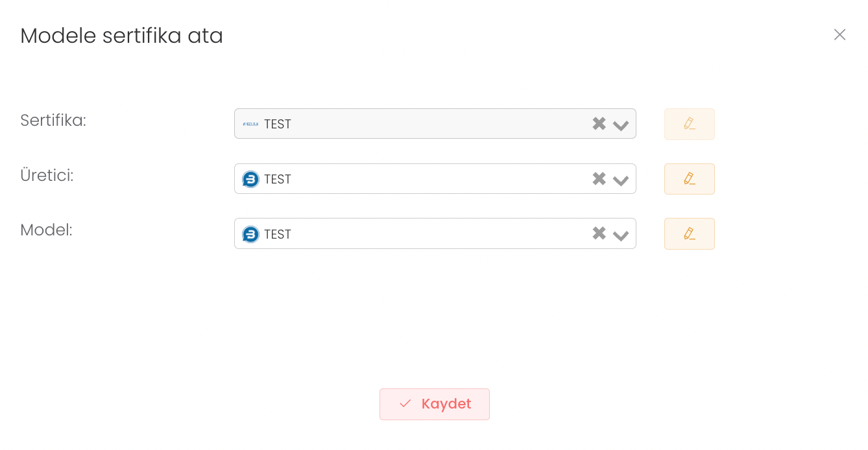Click the Model combo box TEST value

tap(278, 235)
